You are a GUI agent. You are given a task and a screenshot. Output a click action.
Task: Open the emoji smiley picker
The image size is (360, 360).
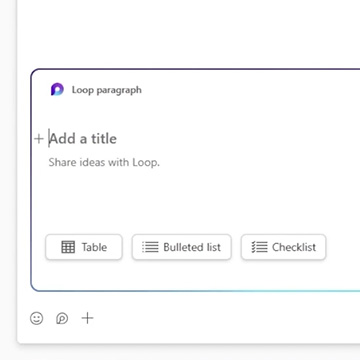37,318
